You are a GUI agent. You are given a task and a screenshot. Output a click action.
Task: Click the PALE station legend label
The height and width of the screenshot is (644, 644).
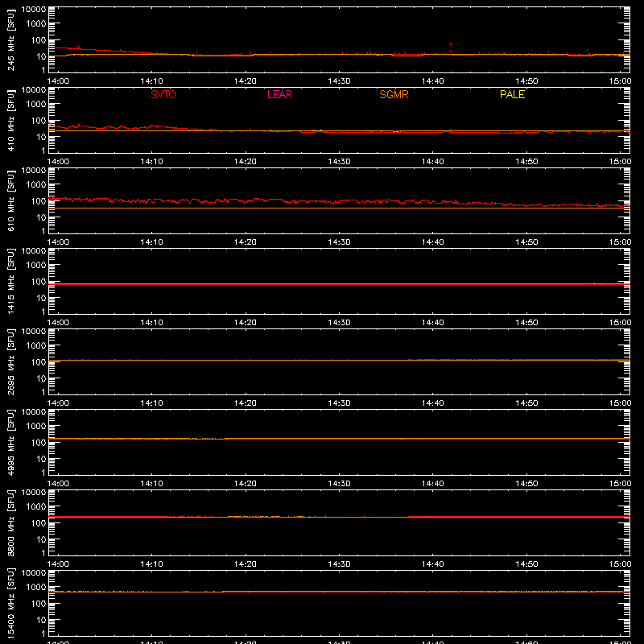[512, 94]
